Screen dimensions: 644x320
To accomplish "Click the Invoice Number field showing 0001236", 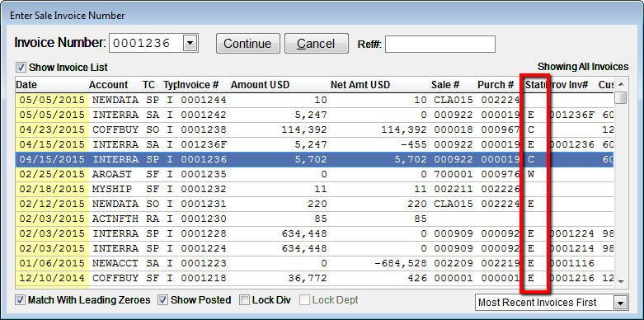I will (x=146, y=44).
